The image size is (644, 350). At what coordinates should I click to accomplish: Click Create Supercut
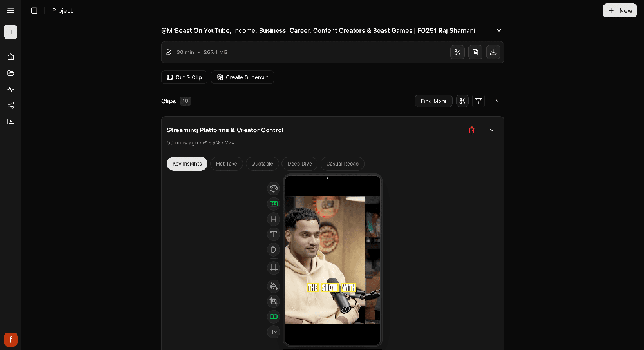coord(242,77)
